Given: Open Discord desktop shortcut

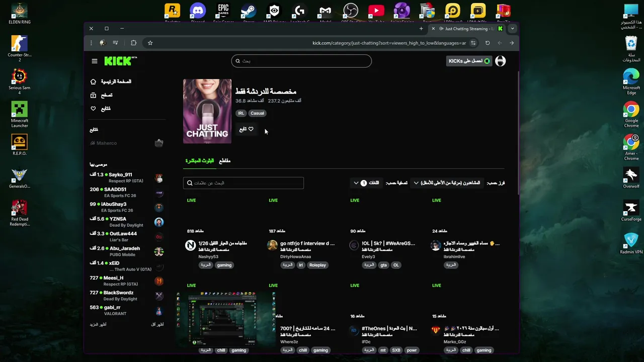Looking at the screenshot, I should click(198, 13).
